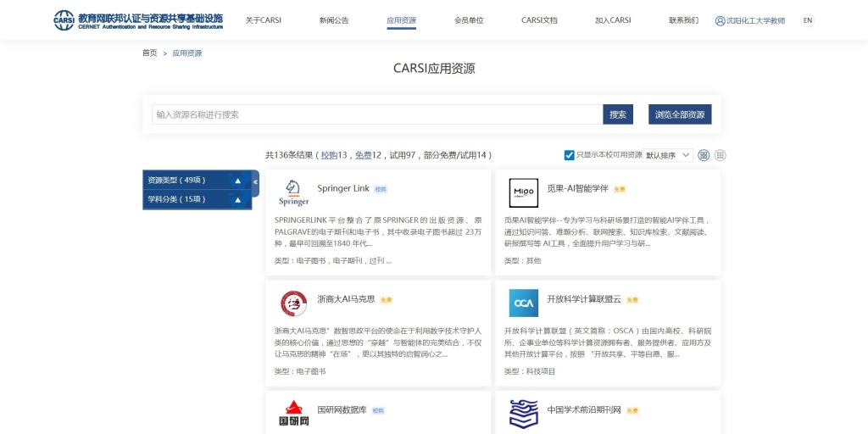Filter results by 免费 link
Viewport: 868px width, 434px height.
tap(363, 155)
